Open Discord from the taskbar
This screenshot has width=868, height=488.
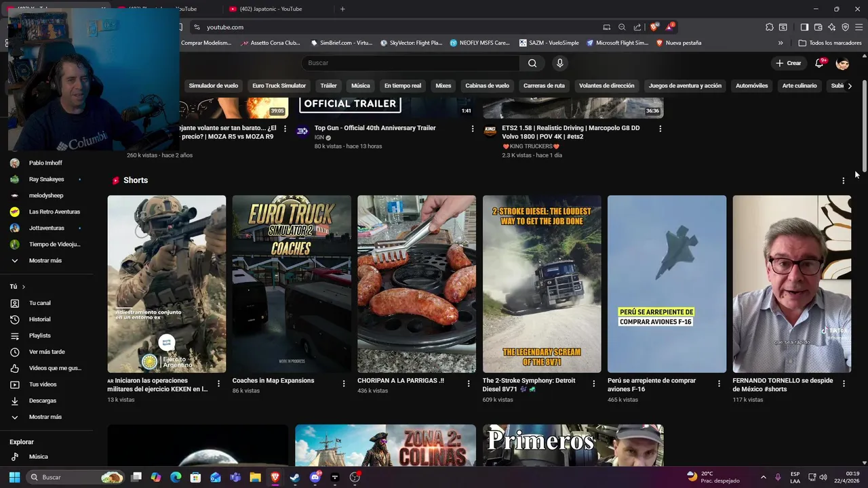click(315, 477)
